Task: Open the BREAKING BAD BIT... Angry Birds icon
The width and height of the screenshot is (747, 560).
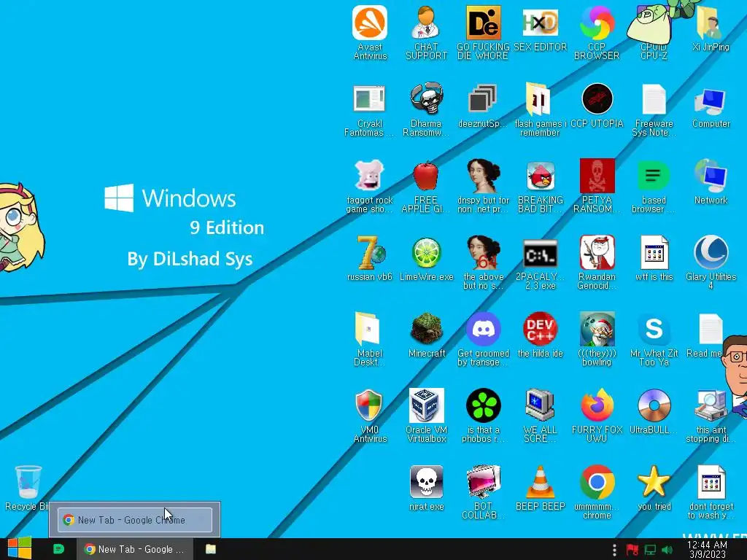Action: tap(541, 176)
